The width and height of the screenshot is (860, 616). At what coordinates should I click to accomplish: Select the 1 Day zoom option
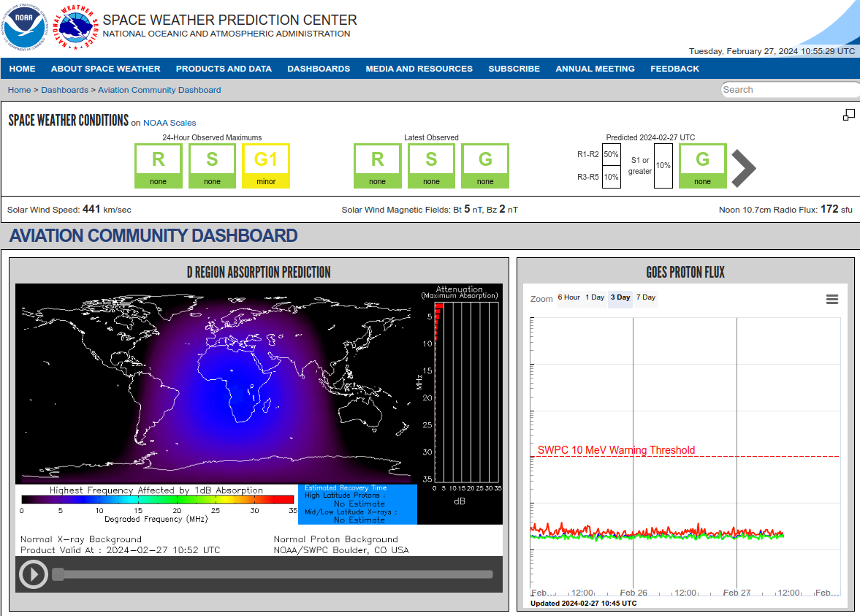(x=595, y=297)
